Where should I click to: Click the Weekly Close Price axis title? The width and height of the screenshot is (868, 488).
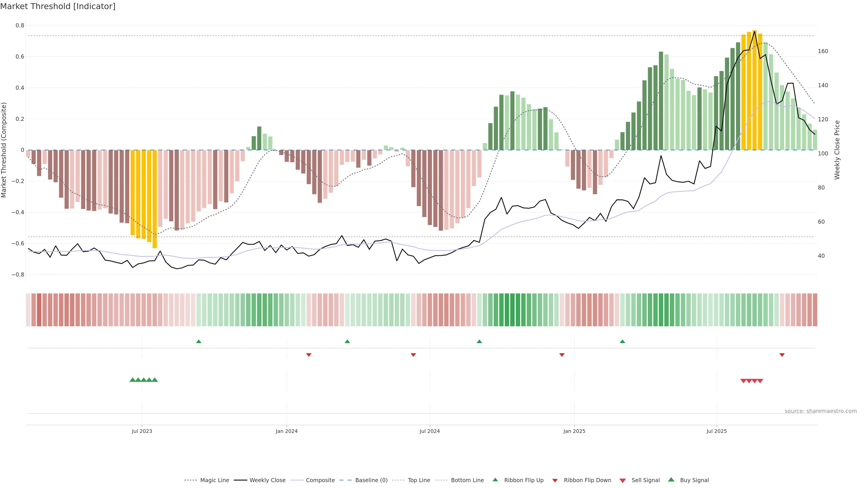(x=837, y=150)
